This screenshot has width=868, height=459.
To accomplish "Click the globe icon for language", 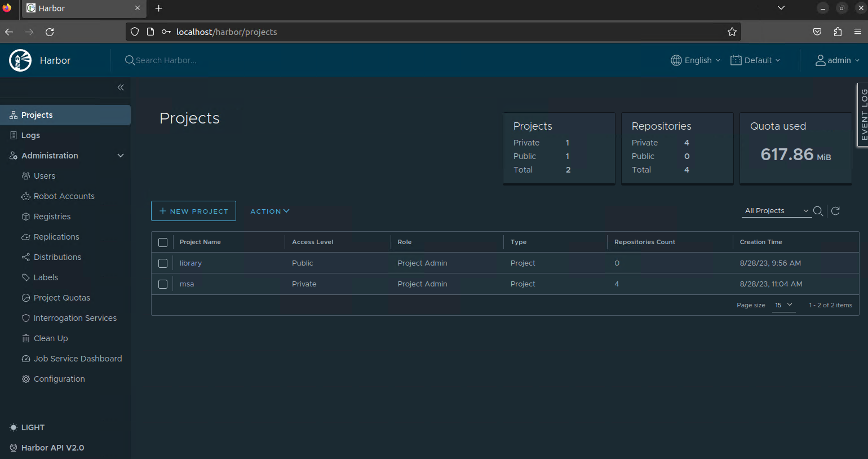I will click(676, 60).
